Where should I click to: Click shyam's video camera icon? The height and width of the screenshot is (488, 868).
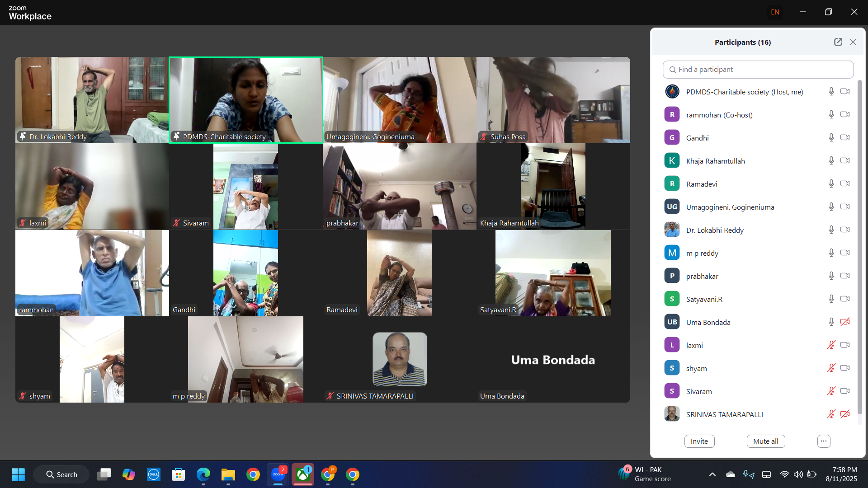(x=845, y=368)
